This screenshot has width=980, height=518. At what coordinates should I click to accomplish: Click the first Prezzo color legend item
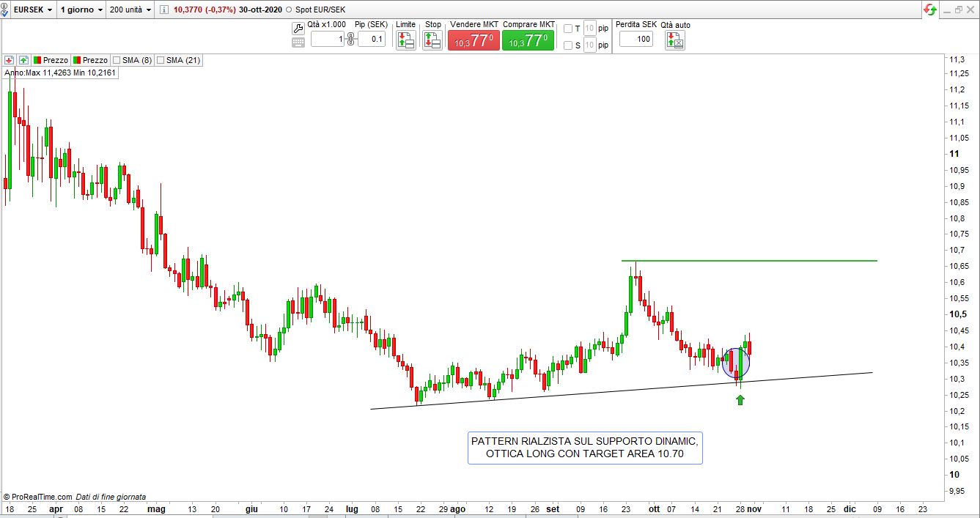click(x=51, y=60)
